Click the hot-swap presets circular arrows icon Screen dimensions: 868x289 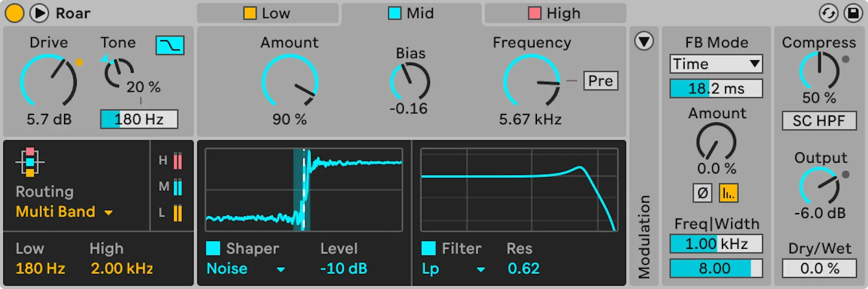pos(828,13)
